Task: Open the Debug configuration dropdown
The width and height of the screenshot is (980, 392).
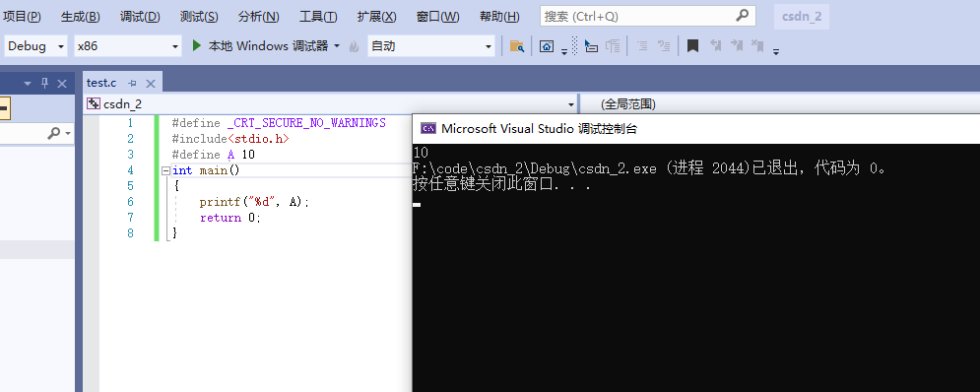Action: 36,46
